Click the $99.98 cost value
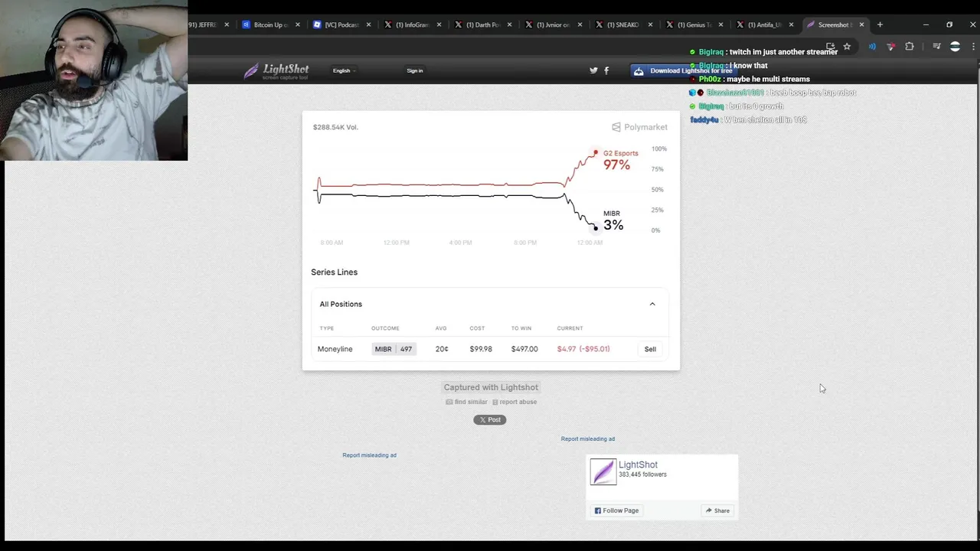980x551 pixels. click(481, 349)
